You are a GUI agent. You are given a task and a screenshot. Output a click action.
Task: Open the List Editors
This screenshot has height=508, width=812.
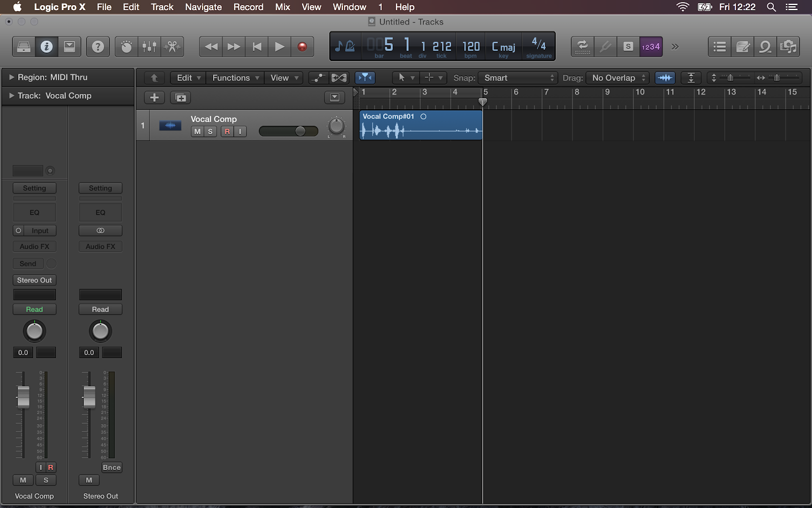tap(720, 47)
